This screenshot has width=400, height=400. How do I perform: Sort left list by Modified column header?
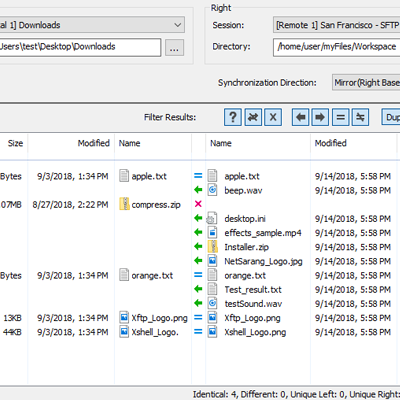pos(71,143)
